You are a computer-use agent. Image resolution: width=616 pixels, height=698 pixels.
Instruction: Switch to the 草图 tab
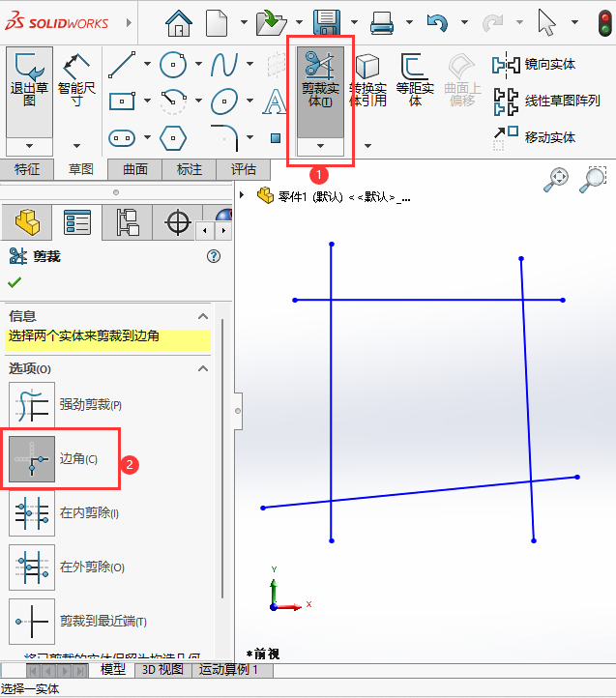(80, 169)
